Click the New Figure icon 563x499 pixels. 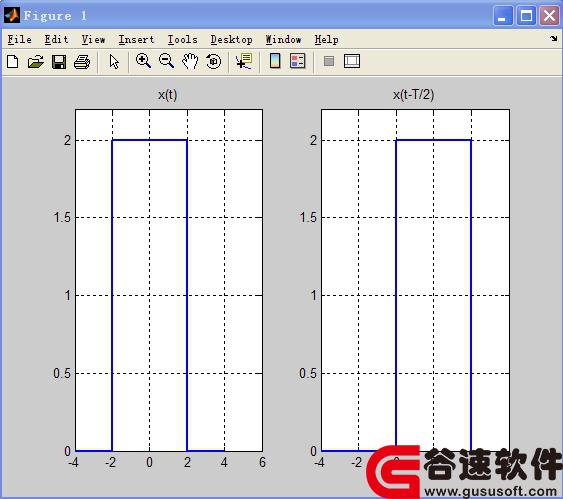(x=13, y=62)
